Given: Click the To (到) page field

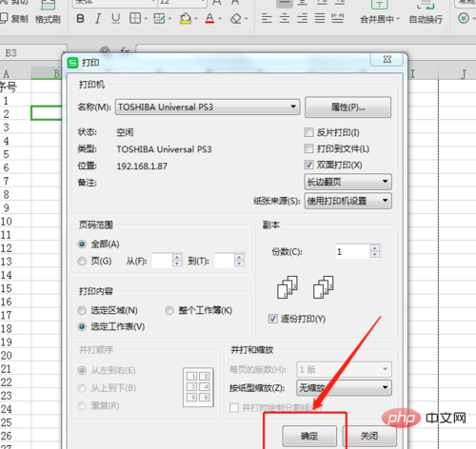Looking at the screenshot, I should [x=225, y=261].
